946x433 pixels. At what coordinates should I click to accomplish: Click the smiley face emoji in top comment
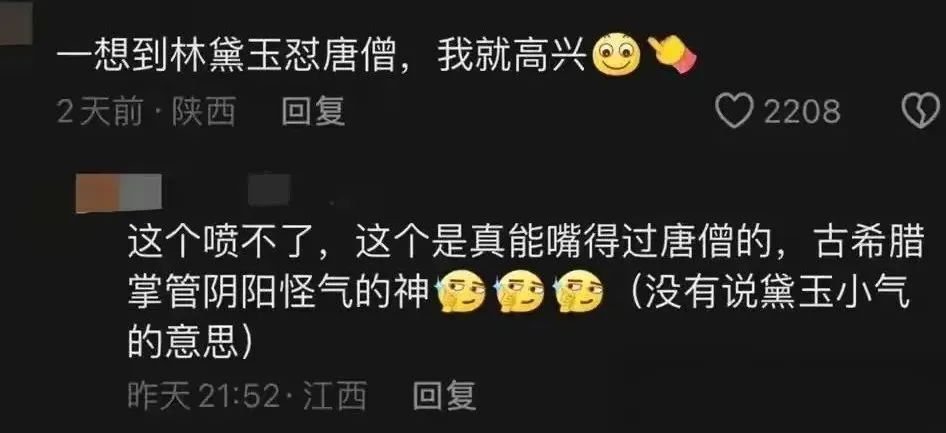tap(616, 55)
